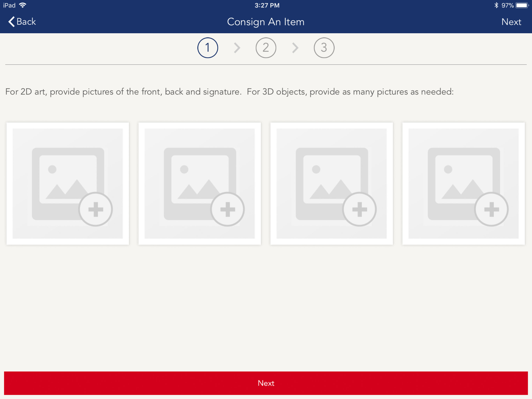Click the 97% battery percentage text
Screen dimensions: 532x399
507,5
